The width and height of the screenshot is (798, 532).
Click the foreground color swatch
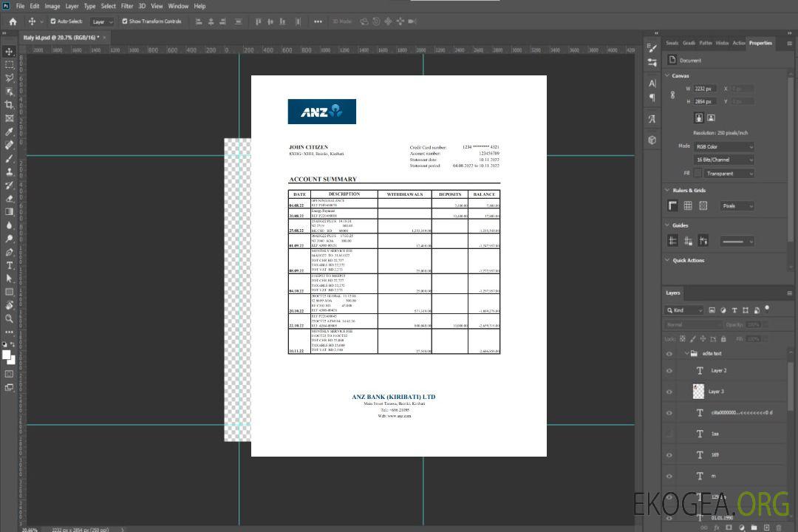pos(7,355)
